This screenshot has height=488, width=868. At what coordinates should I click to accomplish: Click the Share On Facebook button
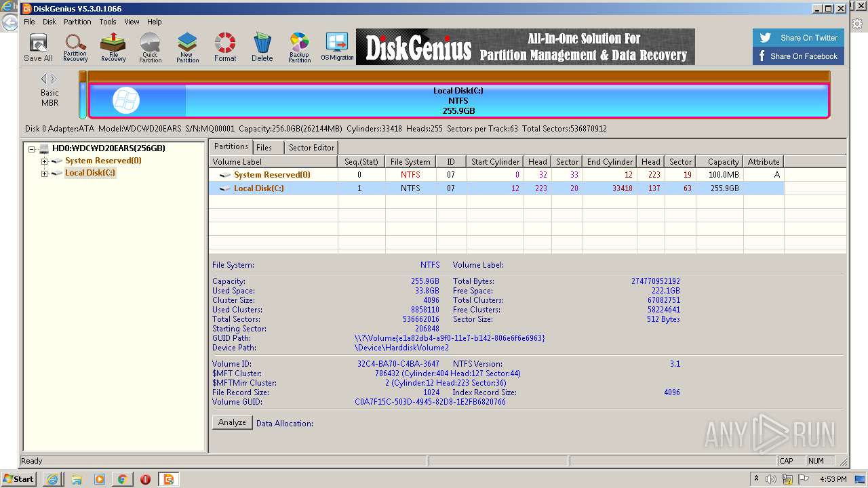[798, 56]
